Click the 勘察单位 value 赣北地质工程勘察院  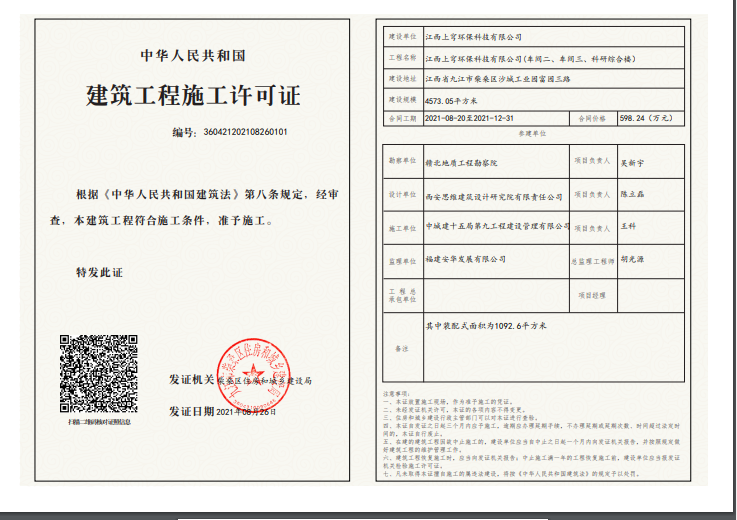point(461,161)
